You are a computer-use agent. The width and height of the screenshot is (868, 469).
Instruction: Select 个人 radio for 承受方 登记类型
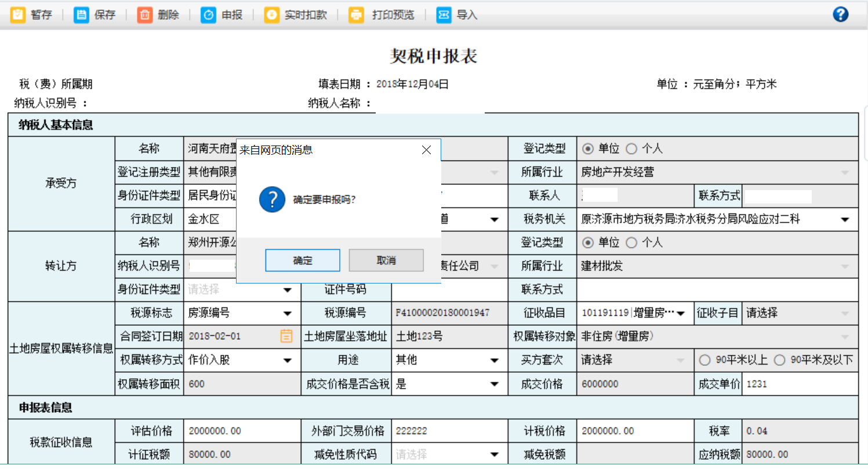[x=630, y=149]
